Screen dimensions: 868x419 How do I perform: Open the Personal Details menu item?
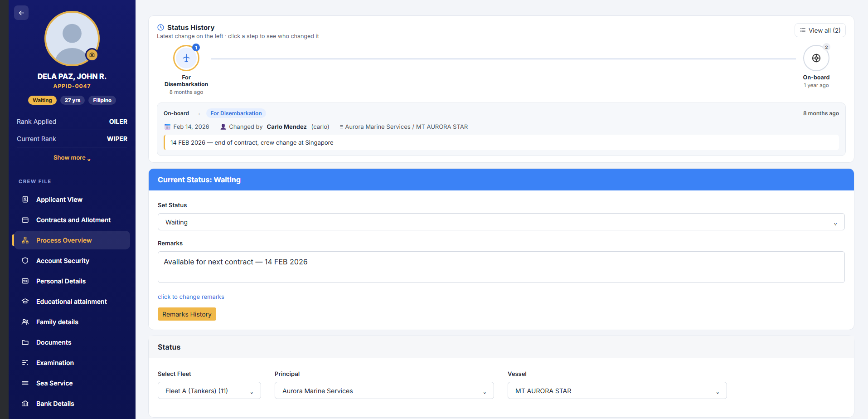(x=72, y=281)
